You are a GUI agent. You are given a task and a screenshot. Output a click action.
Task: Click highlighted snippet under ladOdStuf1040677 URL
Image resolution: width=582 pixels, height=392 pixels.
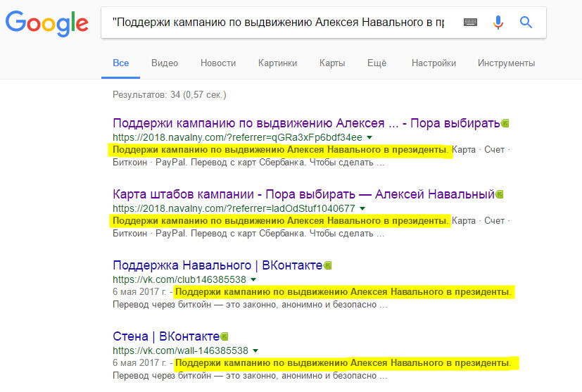tap(280, 221)
